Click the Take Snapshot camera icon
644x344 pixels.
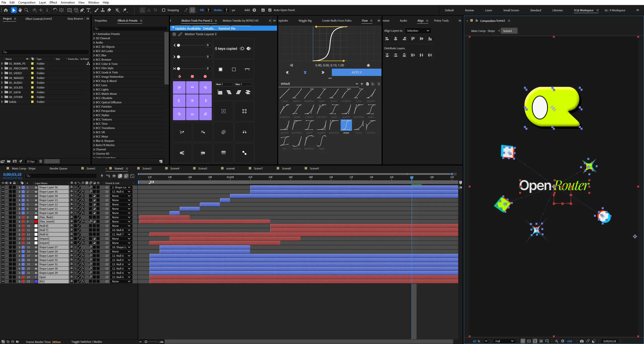(x=582, y=341)
